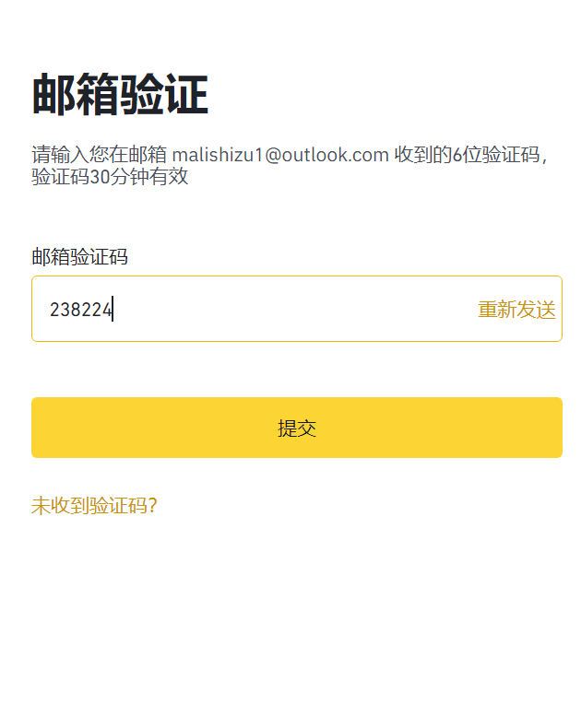Confirm the verification by clicking 提交
Image resolution: width=581 pixels, height=728 pixels.
pos(296,428)
